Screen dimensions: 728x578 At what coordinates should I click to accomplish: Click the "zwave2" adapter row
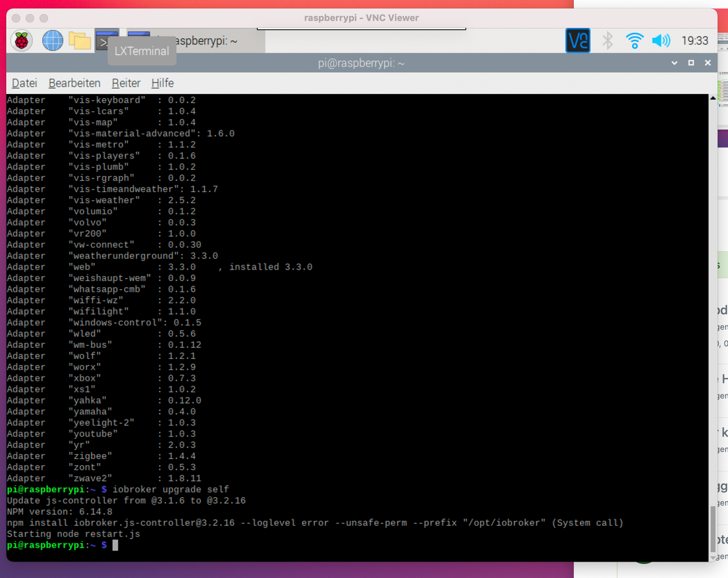coord(104,478)
